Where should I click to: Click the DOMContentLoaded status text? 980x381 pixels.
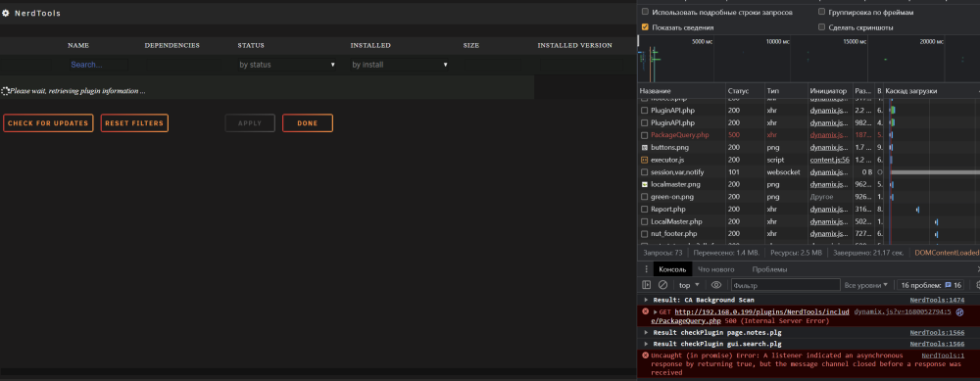point(947,253)
